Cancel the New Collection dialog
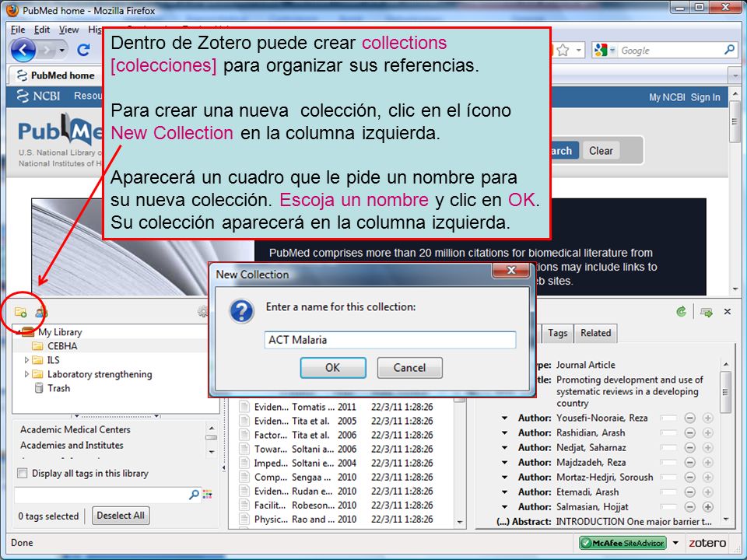This screenshot has height=560, width=747. coord(410,368)
